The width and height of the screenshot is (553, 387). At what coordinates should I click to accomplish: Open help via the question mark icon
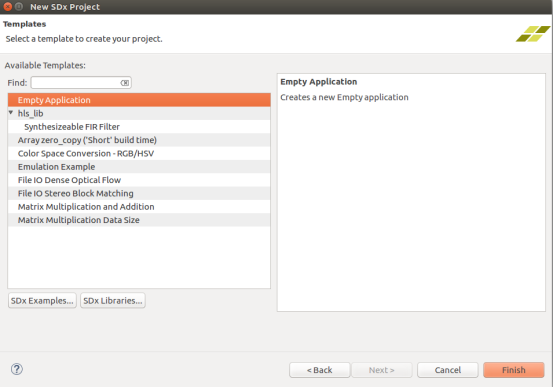point(17,369)
